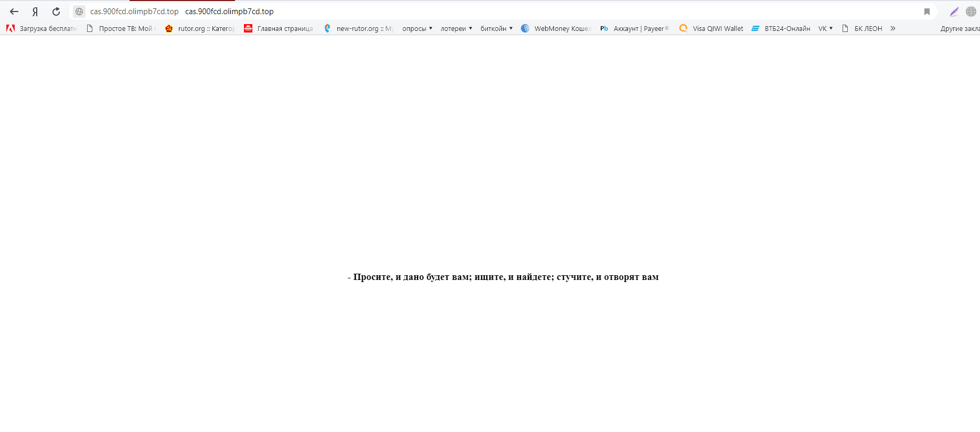Expand the VK bookmarks folder
The height and width of the screenshot is (432, 980).
click(825, 28)
